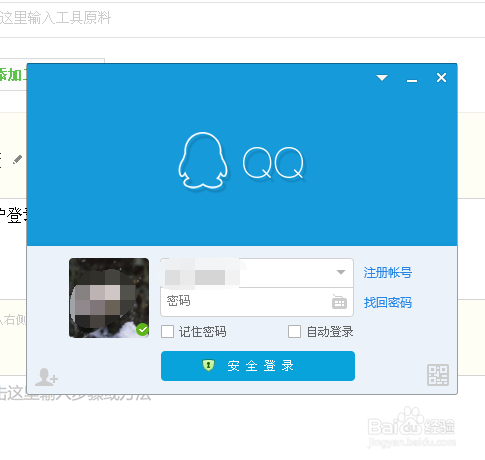
Task: Switch to multi-account login icon
Action: [x=46, y=377]
